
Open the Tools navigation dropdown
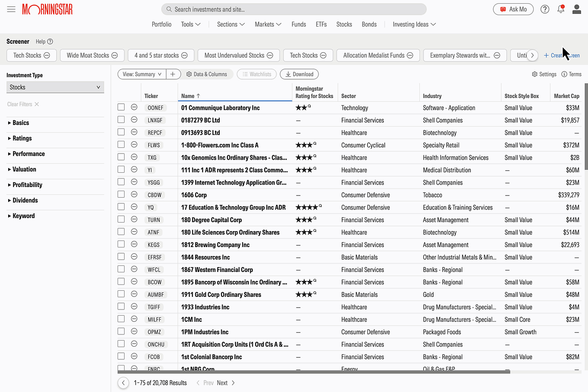(x=191, y=24)
